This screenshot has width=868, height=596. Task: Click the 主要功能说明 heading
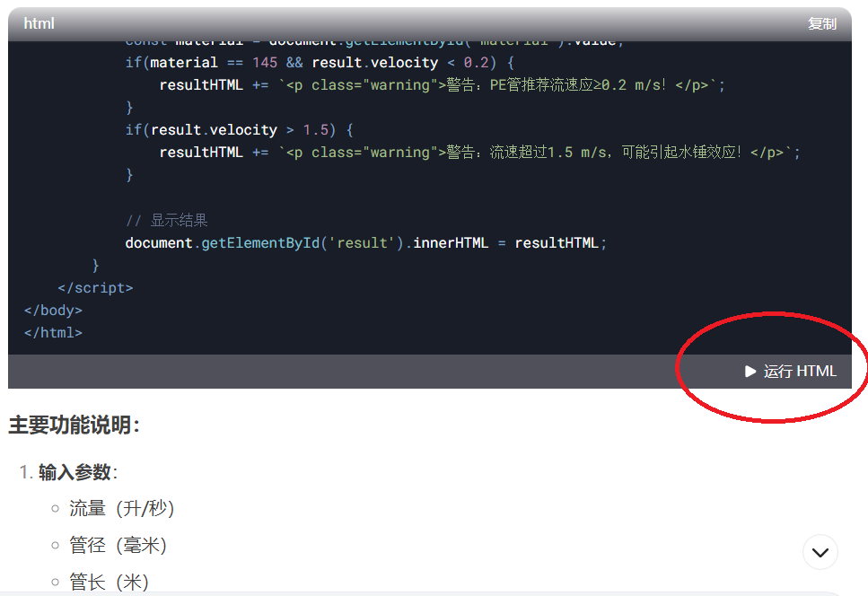[x=75, y=425]
